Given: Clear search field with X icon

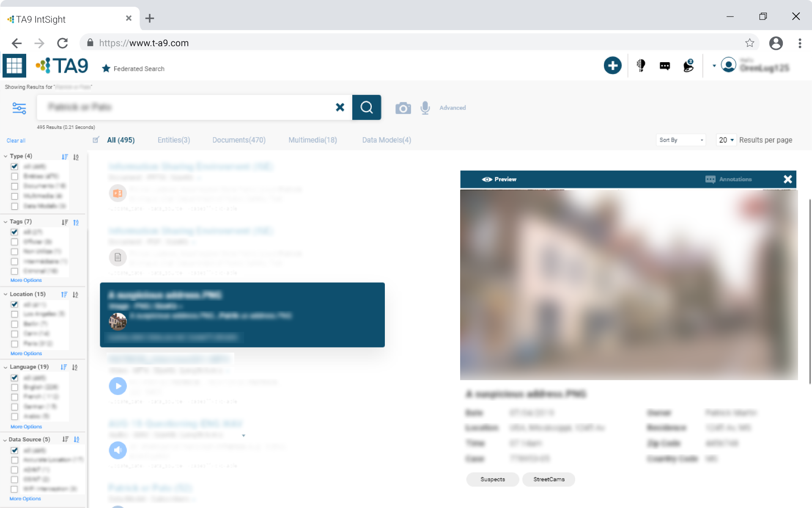Looking at the screenshot, I should (340, 108).
